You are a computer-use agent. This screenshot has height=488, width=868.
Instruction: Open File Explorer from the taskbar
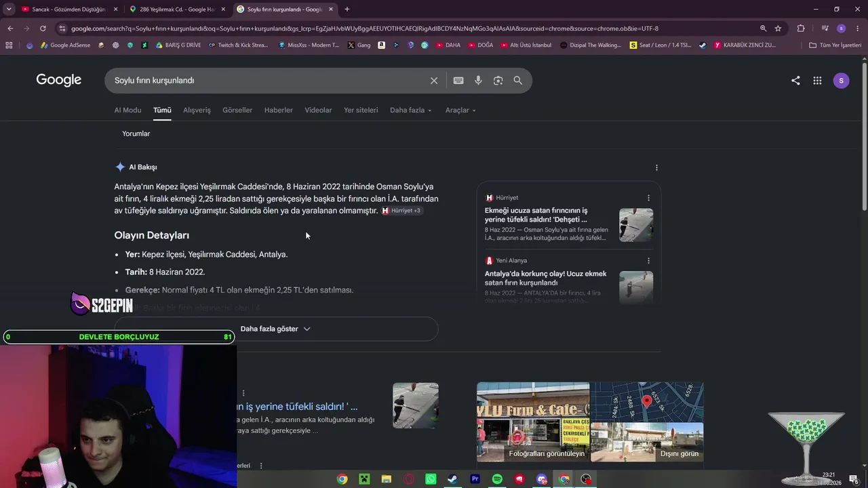pos(386,479)
